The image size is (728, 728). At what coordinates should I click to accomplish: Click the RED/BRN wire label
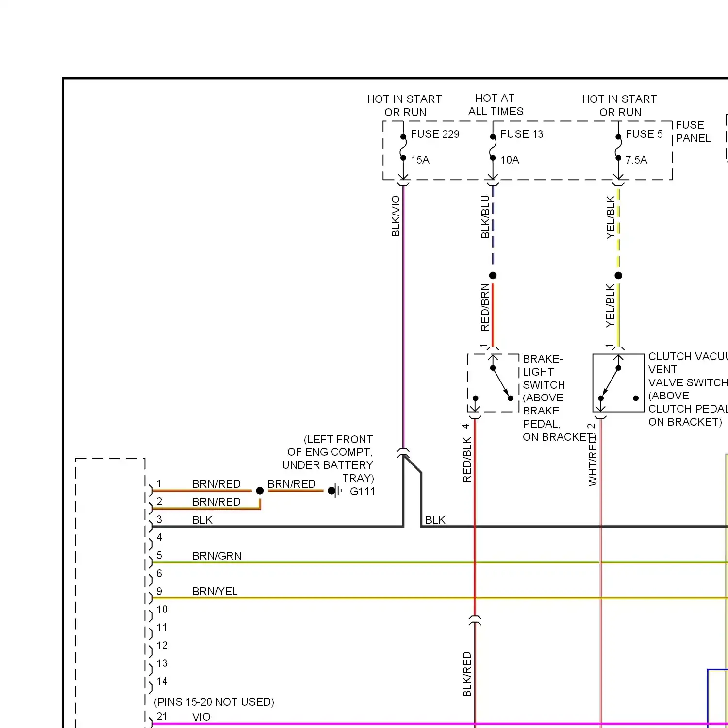(485, 307)
